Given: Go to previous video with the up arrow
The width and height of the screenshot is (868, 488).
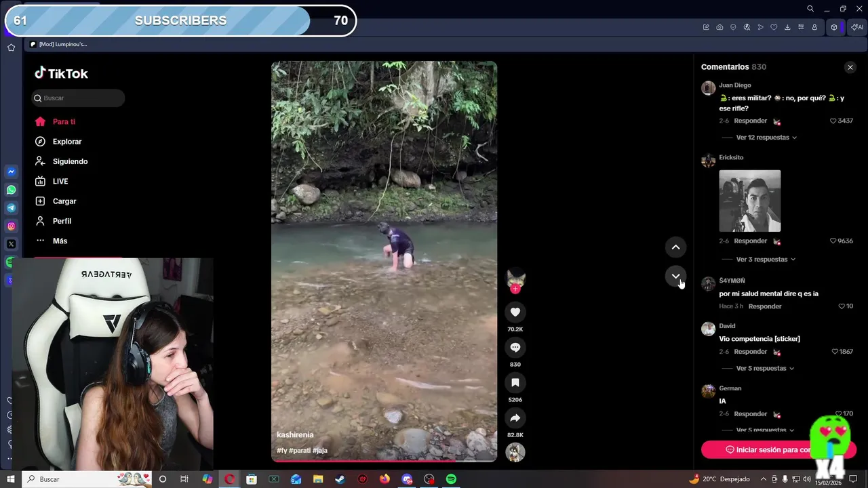Looking at the screenshot, I should 675,247.
